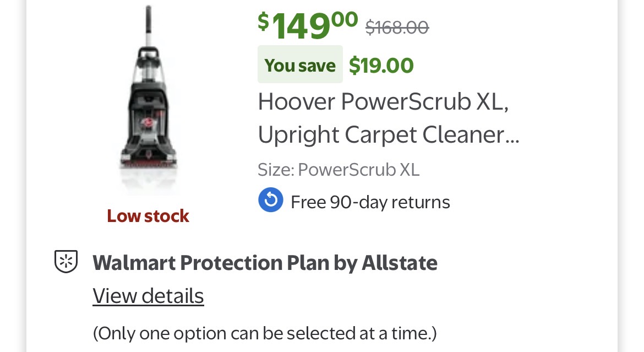The height and width of the screenshot is (352, 644).
Task: Click the word Allstate in the plan heading
Action: tap(399, 263)
